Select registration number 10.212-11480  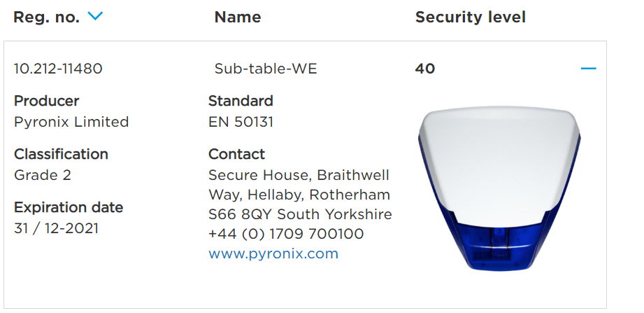[x=58, y=69]
